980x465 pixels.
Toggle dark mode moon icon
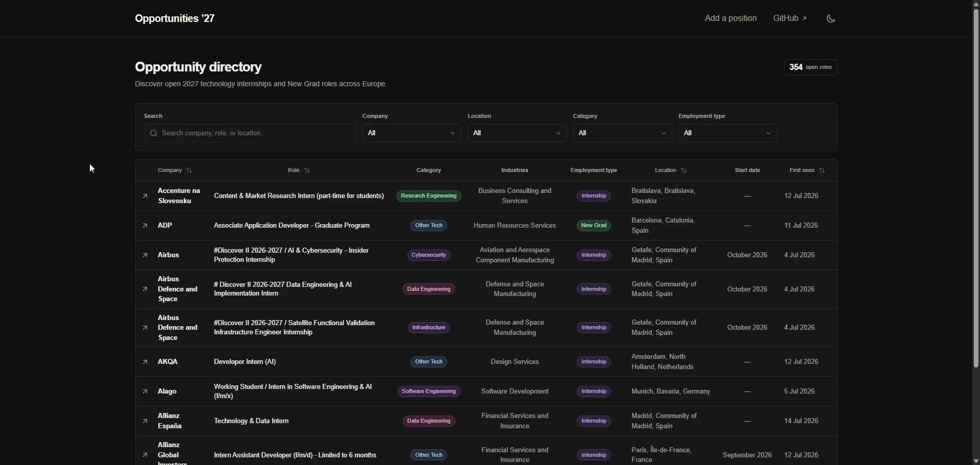(830, 18)
